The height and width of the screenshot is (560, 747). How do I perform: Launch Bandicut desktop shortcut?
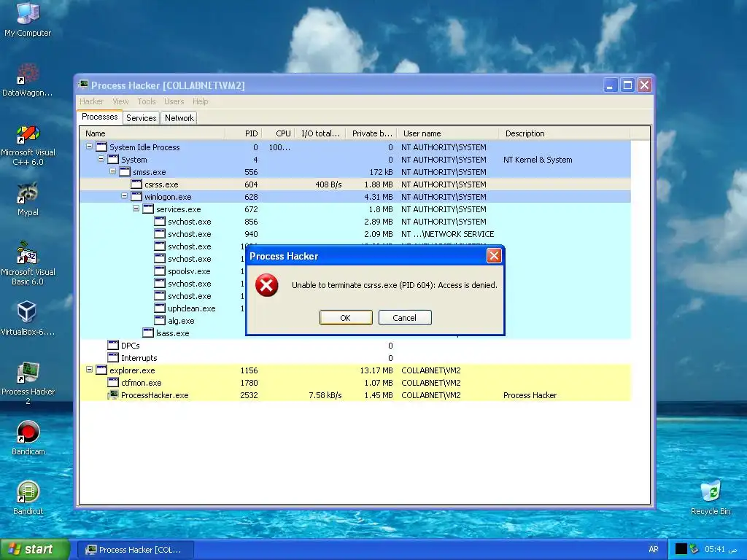(28, 497)
